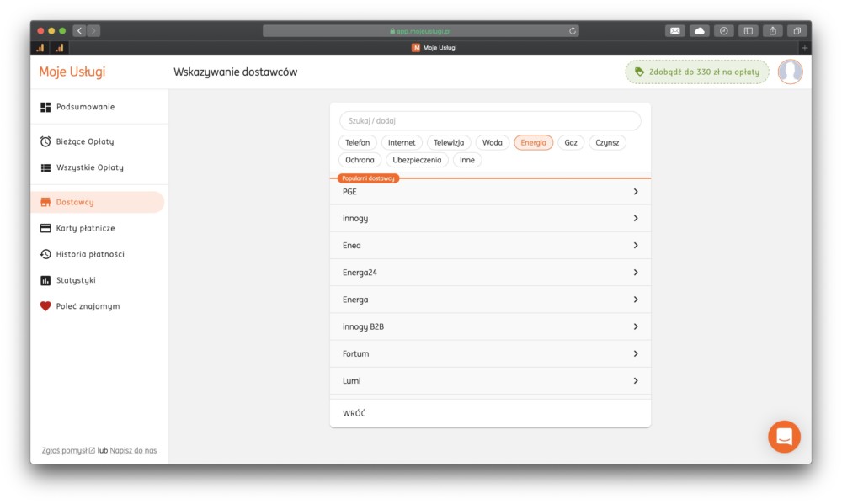Viewport: 842px width, 504px height.
Task: Open the user profile avatar
Action: [791, 72]
